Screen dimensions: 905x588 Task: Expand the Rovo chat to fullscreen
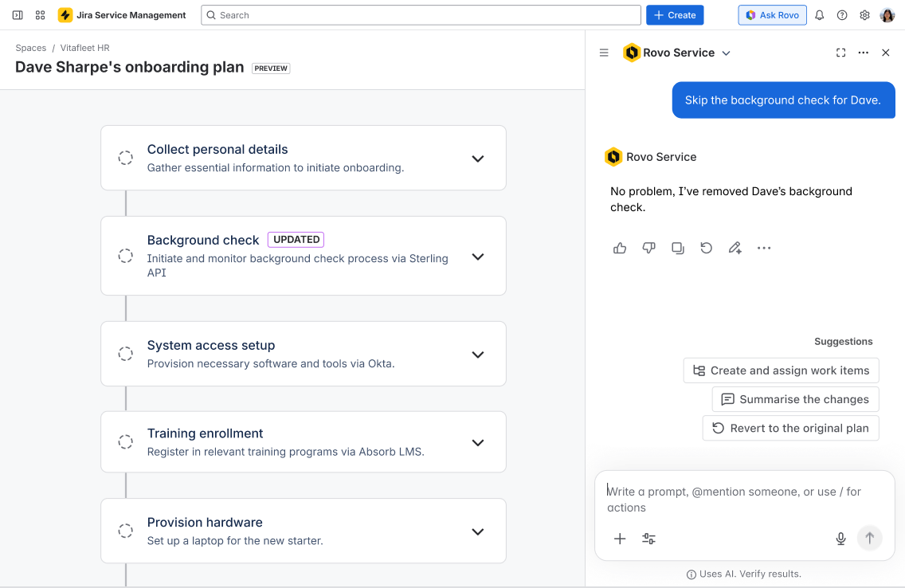(840, 53)
